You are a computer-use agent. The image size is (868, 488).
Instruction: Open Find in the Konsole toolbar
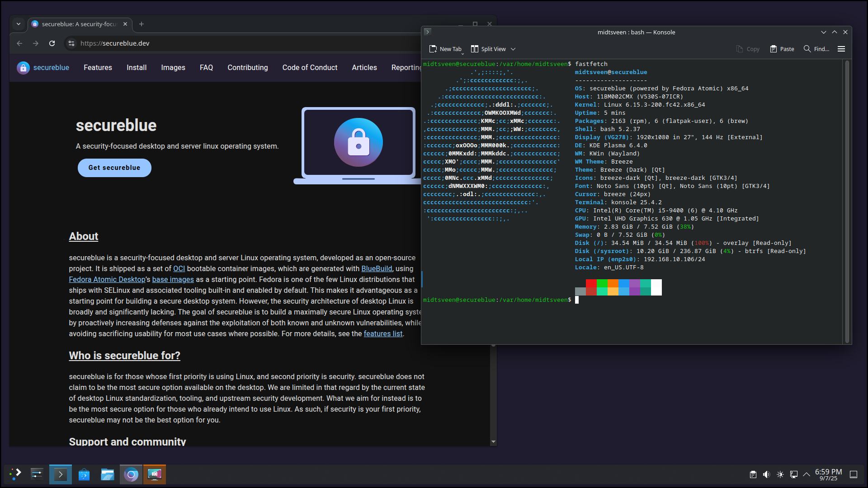[x=816, y=49]
